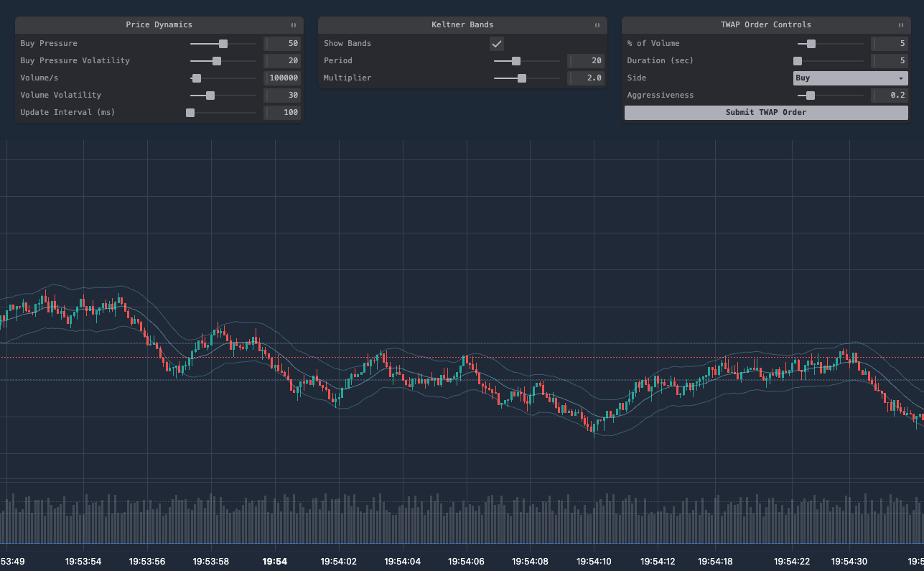Collapse the Price Dynamics panel icon

(x=294, y=25)
